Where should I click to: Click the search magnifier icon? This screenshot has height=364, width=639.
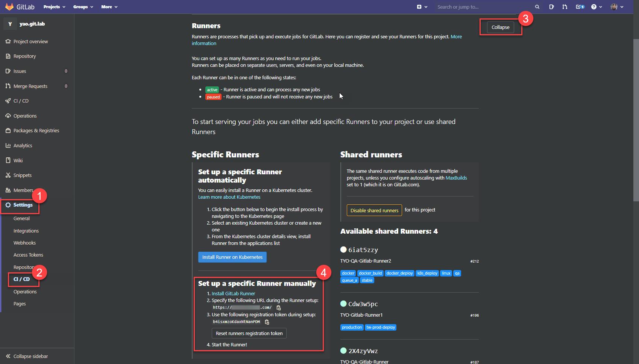[x=537, y=7]
